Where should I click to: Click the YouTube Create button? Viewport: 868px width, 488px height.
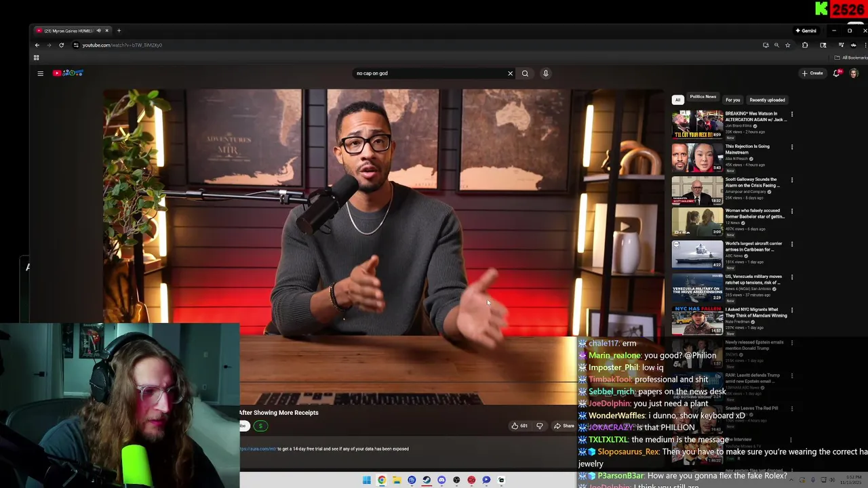[x=812, y=73]
